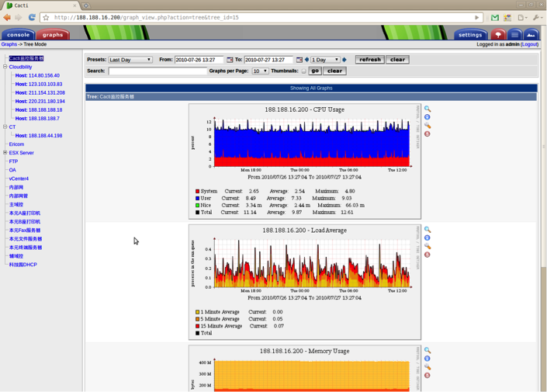This screenshot has height=392, width=547.
Task: Click red page-top arrow icon beside CPU Usage graph
Action: [x=427, y=134]
